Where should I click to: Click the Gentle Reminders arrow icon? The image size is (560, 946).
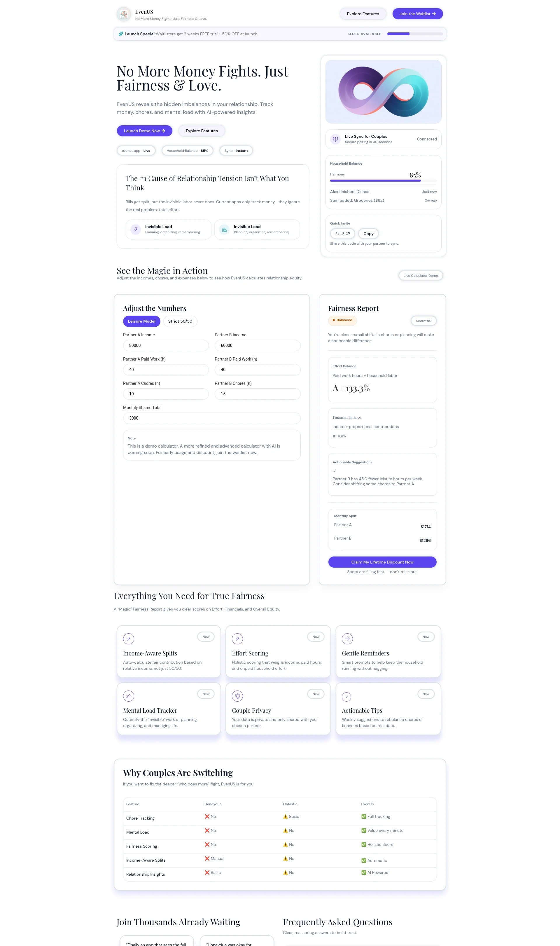347,639
